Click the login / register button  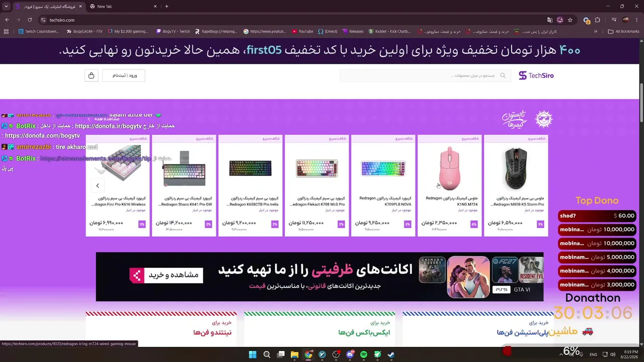pyautogui.click(x=124, y=75)
